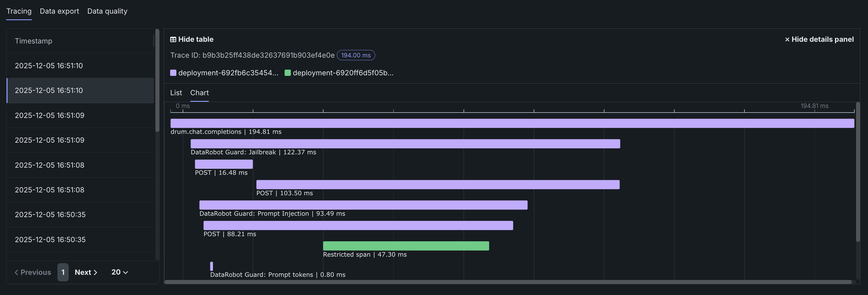The height and width of the screenshot is (295, 868).
Task: Click the drum.chat.completions span bar
Action: (512, 123)
